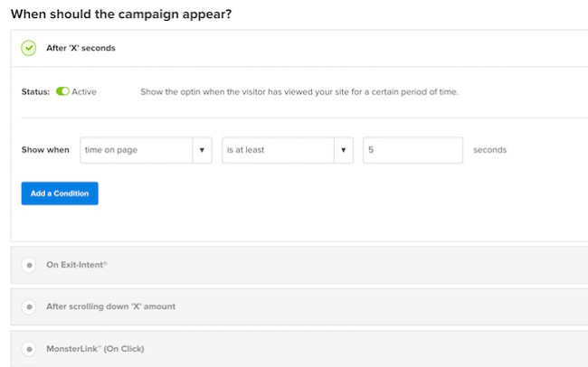Image resolution: width=588 pixels, height=367 pixels.
Task: Open the 'time on page' dropdown
Action: (x=135, y=150)
